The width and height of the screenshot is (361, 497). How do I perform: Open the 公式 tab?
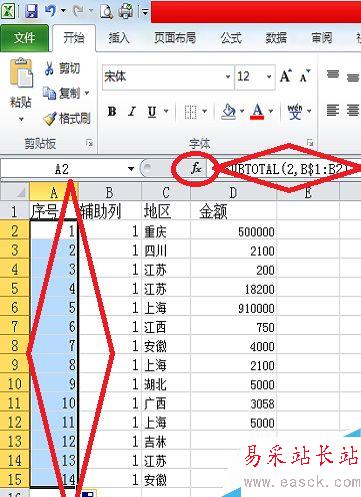point(231,38)
